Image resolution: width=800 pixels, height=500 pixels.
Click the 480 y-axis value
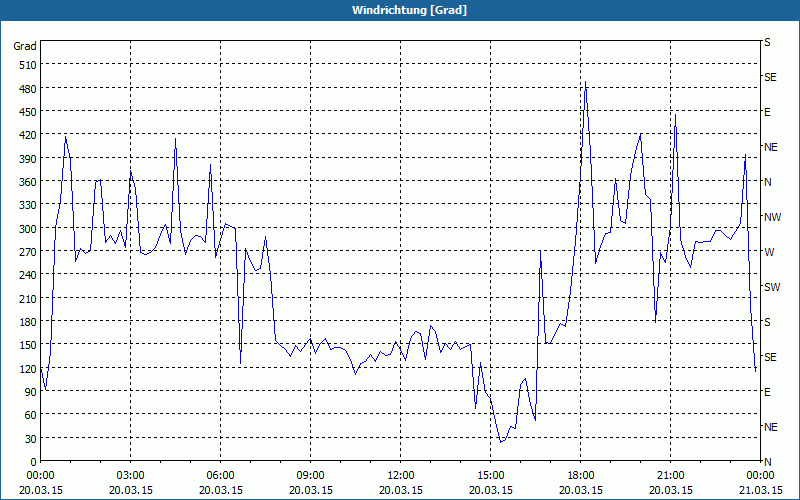(x=28, y=88)
